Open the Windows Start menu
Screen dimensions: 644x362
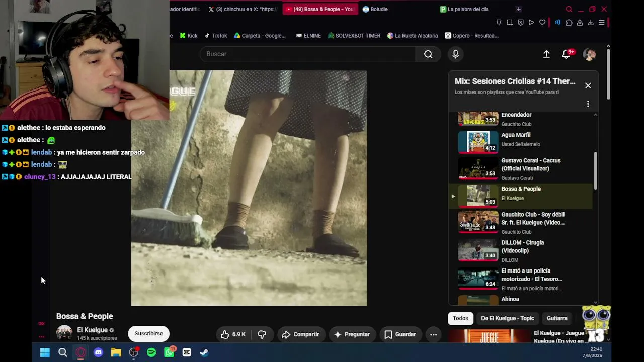pyautogui.click(x=45, y=352)
